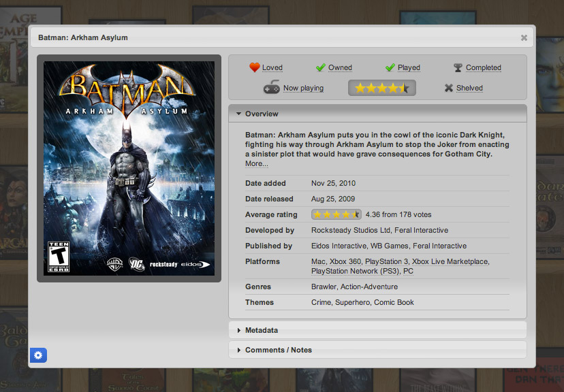Toggle the Completed status label
Image resolution: width=564 pixels, height=392 pixels.
click(483, 67)
